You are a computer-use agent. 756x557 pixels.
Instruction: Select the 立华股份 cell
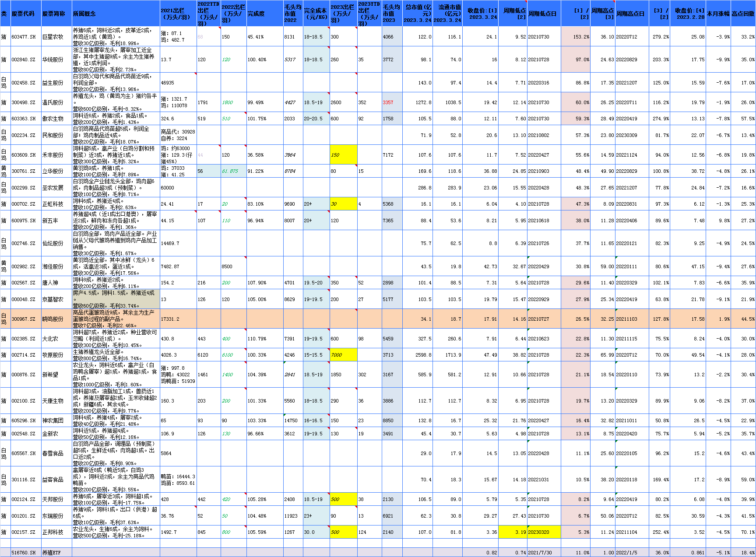click(56, 171)
